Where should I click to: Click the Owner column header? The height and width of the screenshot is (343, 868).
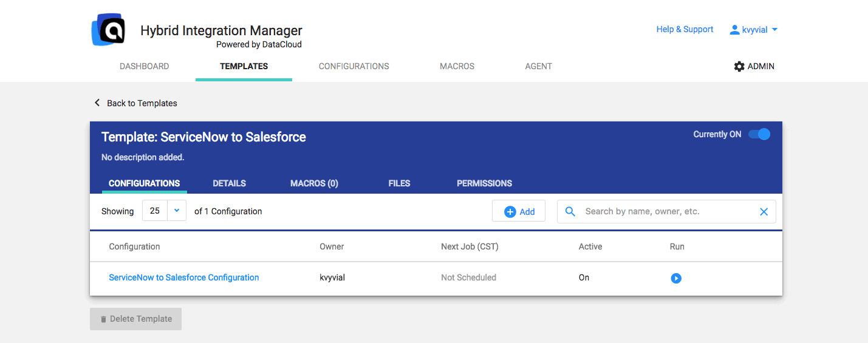332,246
